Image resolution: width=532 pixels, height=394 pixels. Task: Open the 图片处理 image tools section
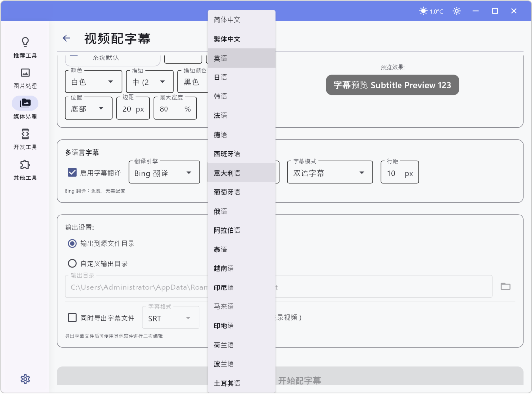(x=25, y=78)
